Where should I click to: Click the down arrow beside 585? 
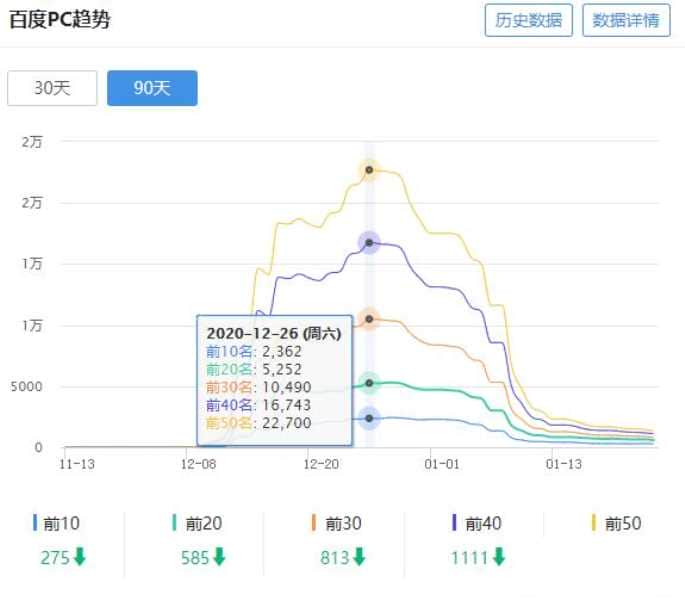tap(220, 558)
